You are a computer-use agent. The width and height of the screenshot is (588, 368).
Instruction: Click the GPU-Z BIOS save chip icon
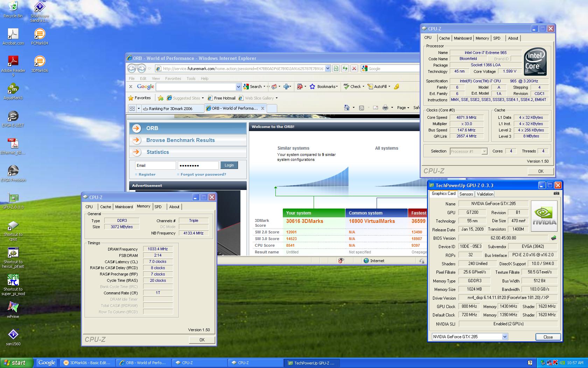click(x=553, y=238)
